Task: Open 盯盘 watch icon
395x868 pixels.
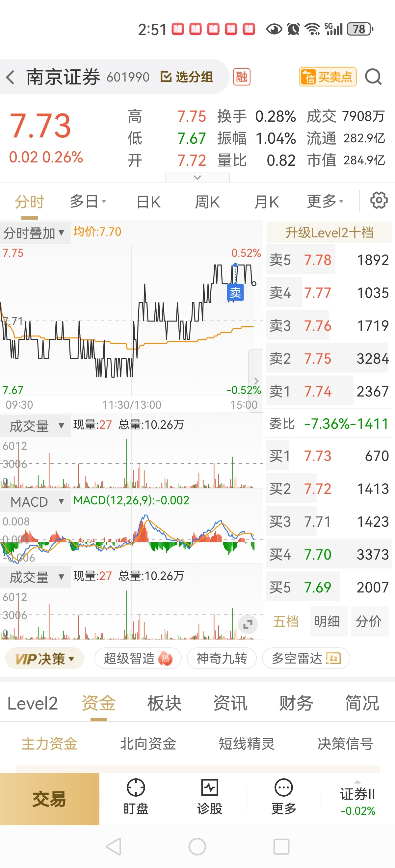Action: coord(136,797)
